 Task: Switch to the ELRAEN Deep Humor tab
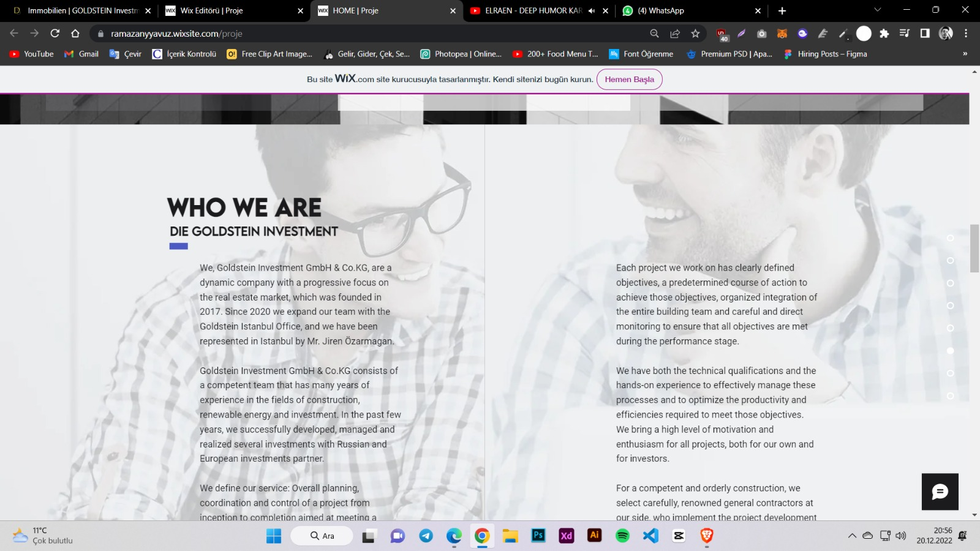point(539,11)
